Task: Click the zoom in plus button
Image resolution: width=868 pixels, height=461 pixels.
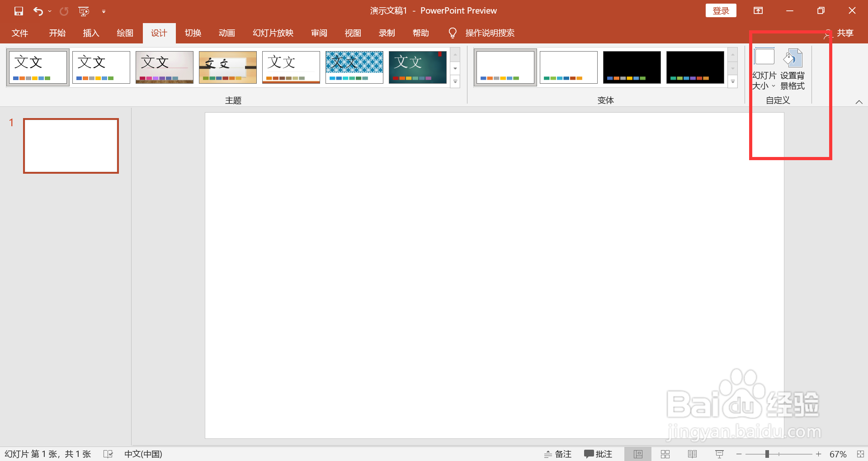Action: pyautogui.click(x=818, y=454)
